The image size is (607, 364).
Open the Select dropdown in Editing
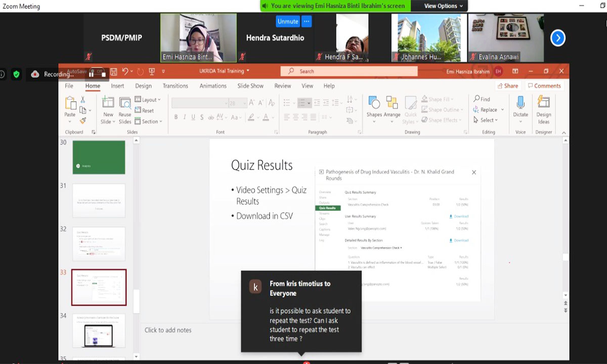[486, 120]
